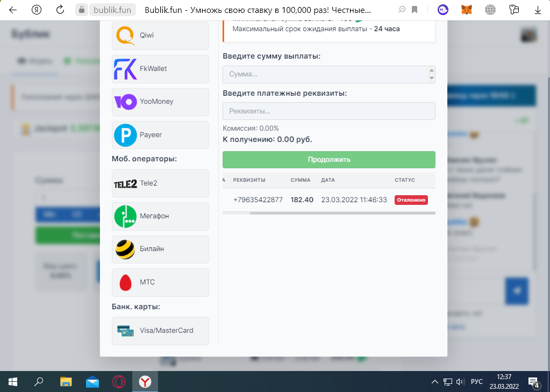Focus the Реквизиты payment details field
The height and width of the screenshot is (392, 550).
[x=328, y=111]
